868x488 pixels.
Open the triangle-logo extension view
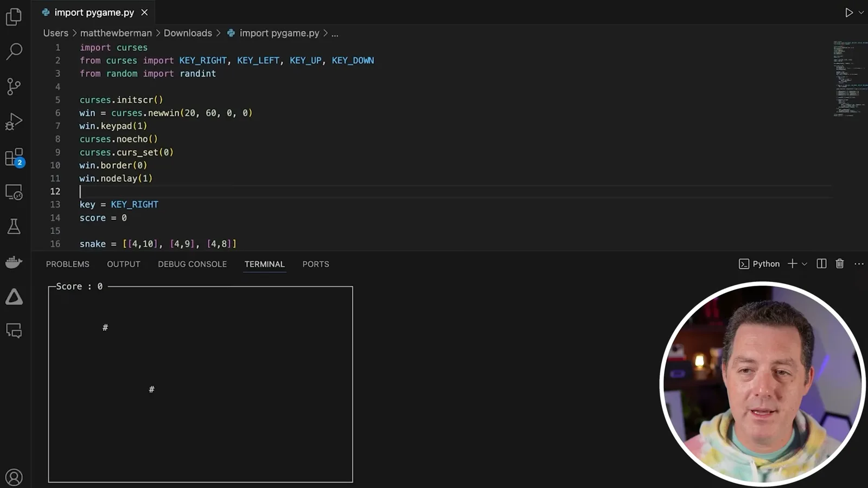(14, 297)
